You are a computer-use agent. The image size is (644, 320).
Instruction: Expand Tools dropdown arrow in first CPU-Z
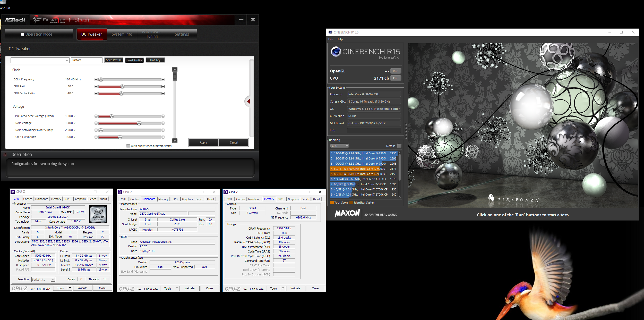click(70, 288)
